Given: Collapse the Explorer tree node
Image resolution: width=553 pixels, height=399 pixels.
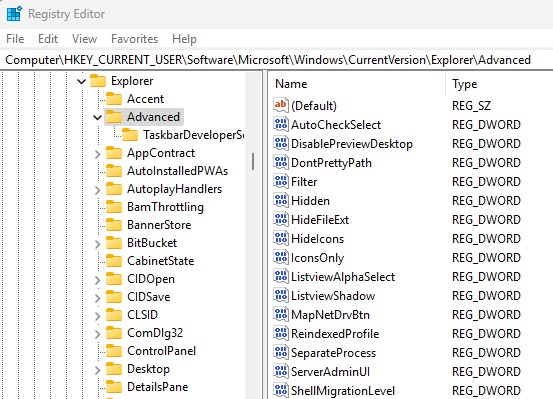Looking at the screenshot, I should click(x=81, y=81).
